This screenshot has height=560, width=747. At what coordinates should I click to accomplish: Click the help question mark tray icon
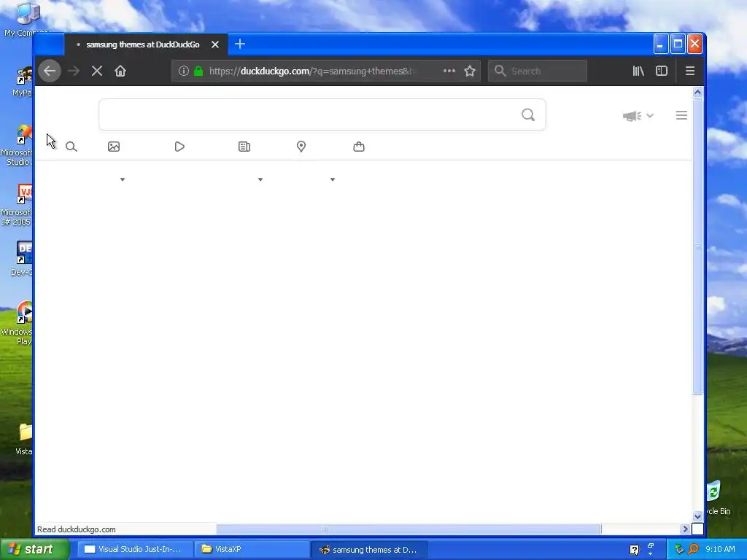pyautogui.click(x=634, y=550)
